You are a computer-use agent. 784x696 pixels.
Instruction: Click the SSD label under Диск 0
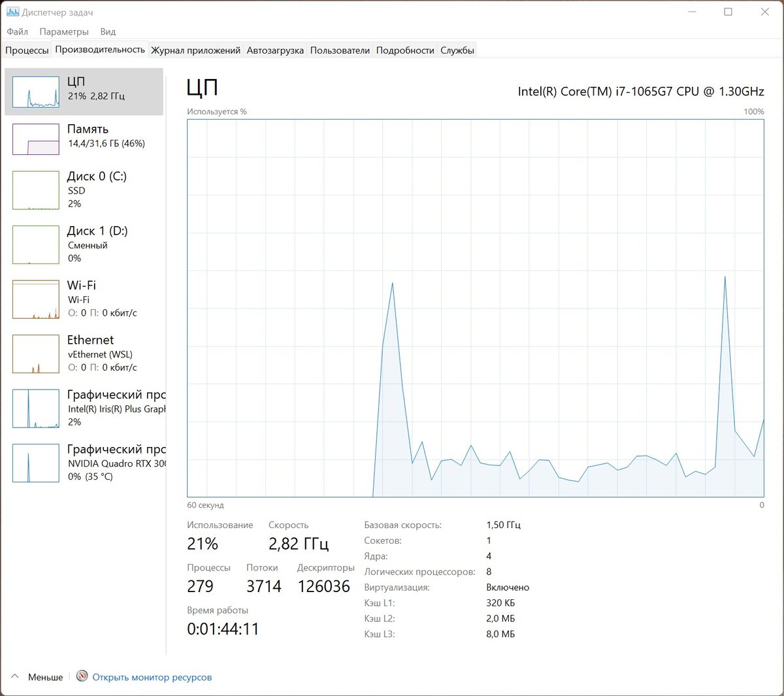point(76,191)
